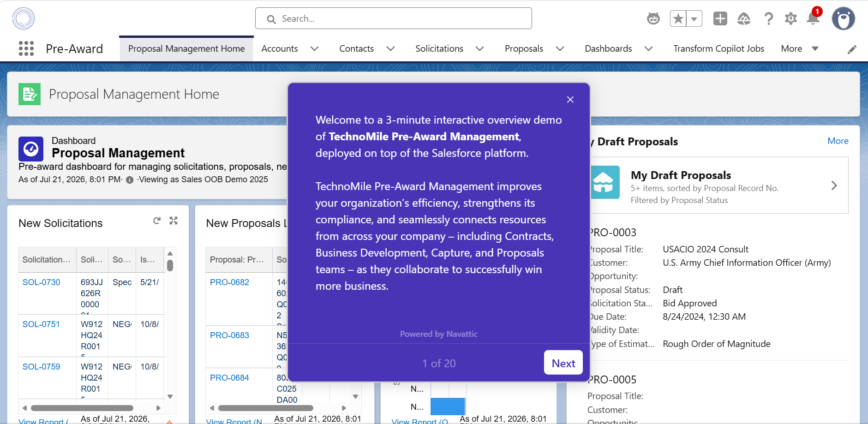This screenshot has width=868, height=424.
Task: Click the Favorites star icon
Action: click(x=678, y=18)
